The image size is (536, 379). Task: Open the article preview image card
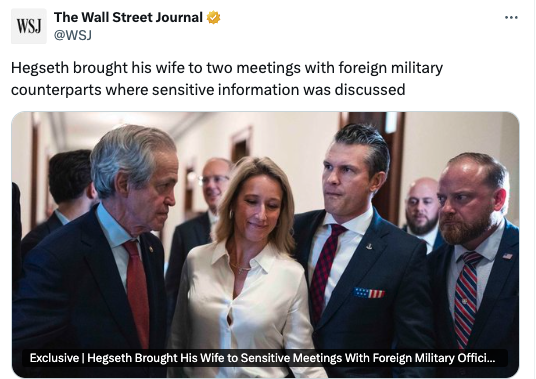point(265,244)
